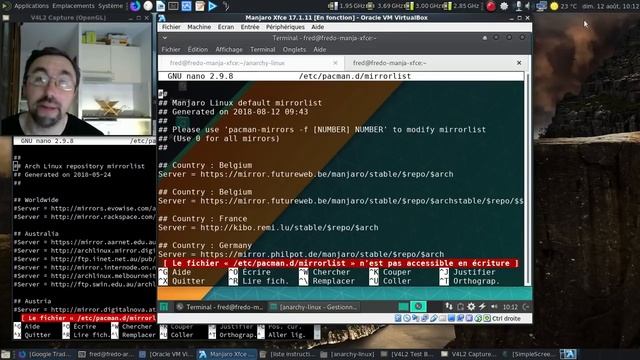Open terminal window menu arrow in titlebar
The height and width of the screenshot is (360, 640).
[164, 38]
